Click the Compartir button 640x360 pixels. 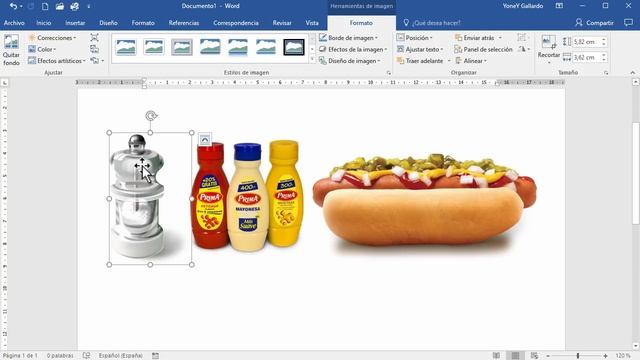594,23
